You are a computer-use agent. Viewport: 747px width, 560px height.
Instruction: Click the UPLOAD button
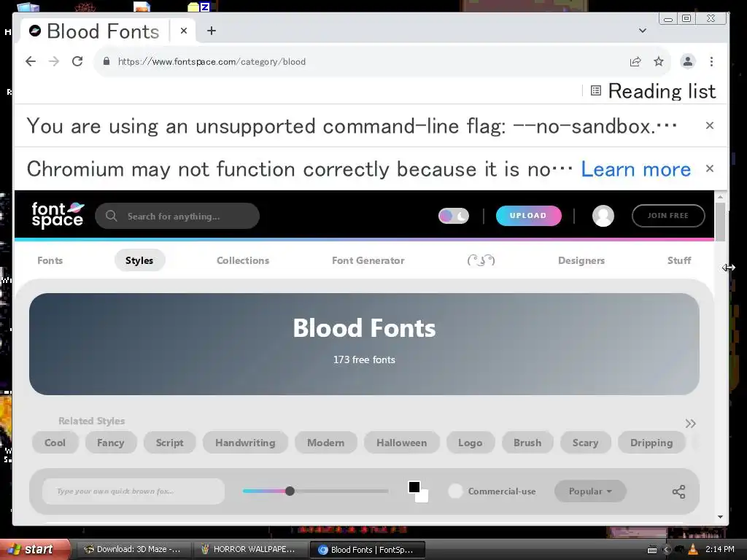528,216
